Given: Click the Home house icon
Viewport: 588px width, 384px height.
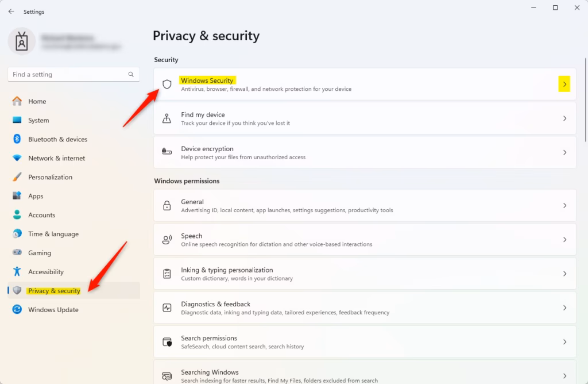Looking at the screenshot, I should pos(17,101).
